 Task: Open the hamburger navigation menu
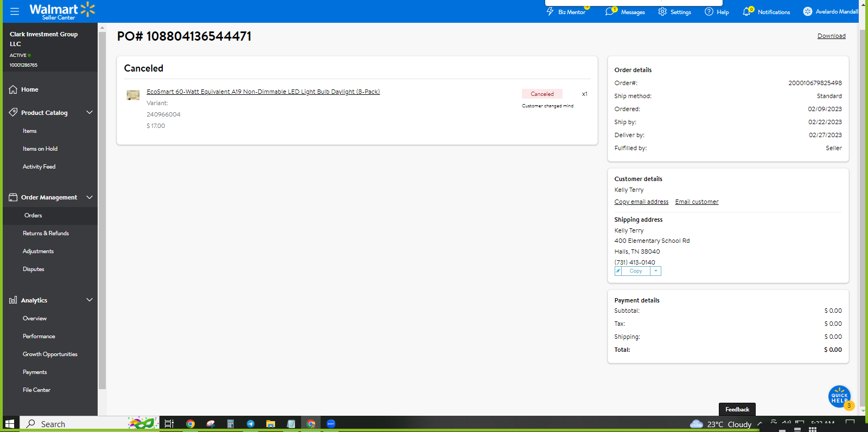(15, 11)
